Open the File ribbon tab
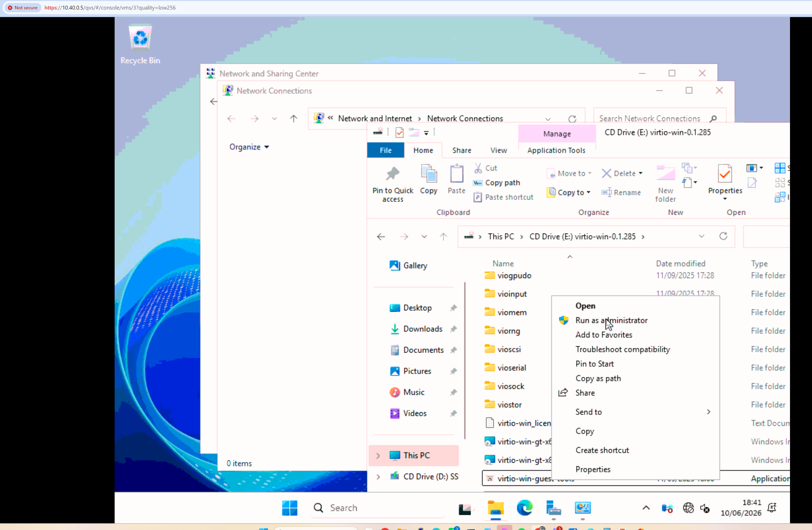812x530 pixels. [386, 150]
